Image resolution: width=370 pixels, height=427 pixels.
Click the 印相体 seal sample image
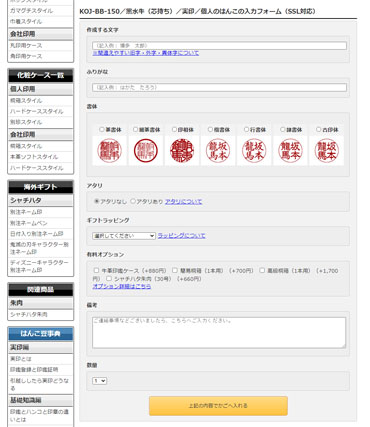pyautogui.click(x=182, y=151)
